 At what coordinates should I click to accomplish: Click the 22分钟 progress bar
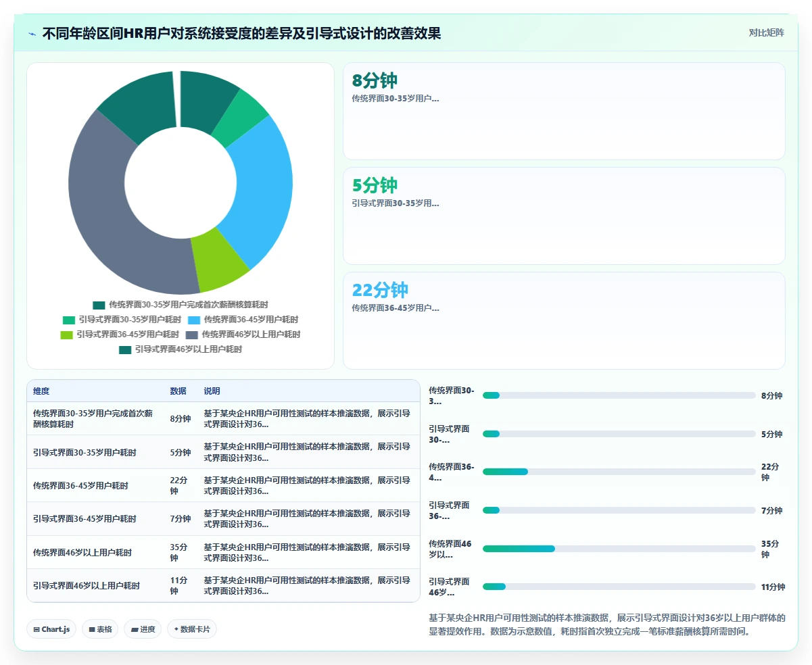(x=619, y=472)
